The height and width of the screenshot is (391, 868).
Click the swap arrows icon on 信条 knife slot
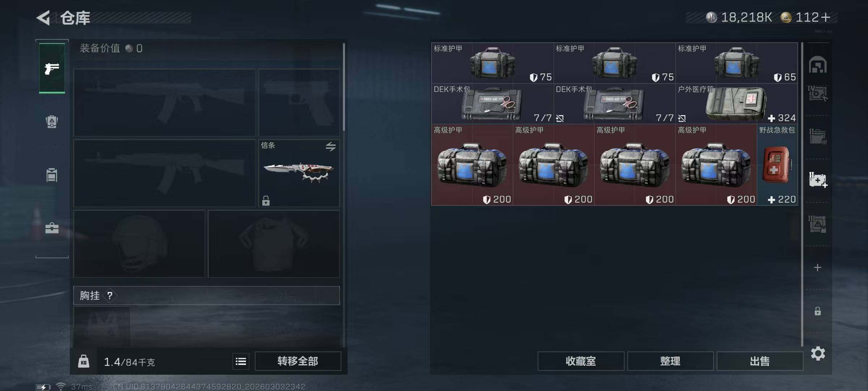[331, 146]
